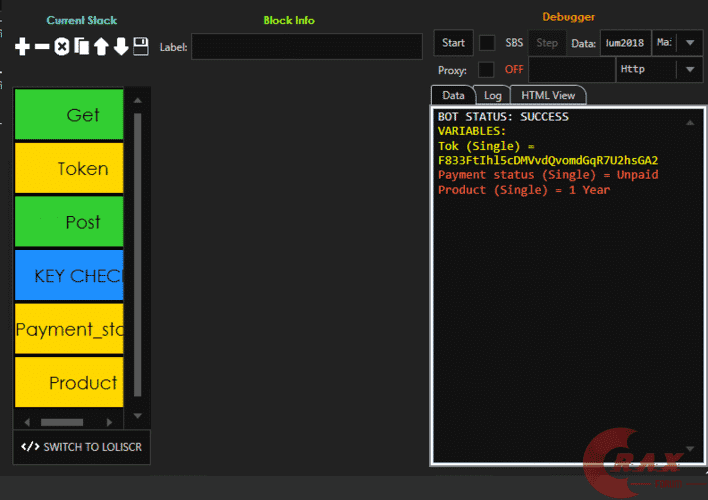Move the selected block down with the arrow
The height and width of the screenshot is (500, 708).
pyautogui.click(x=120, y=47)
